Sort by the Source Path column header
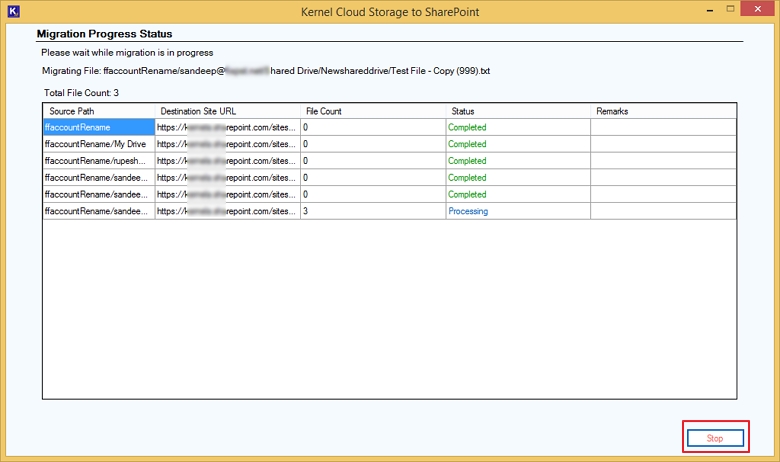780x462 pixels. coord(99,111)
